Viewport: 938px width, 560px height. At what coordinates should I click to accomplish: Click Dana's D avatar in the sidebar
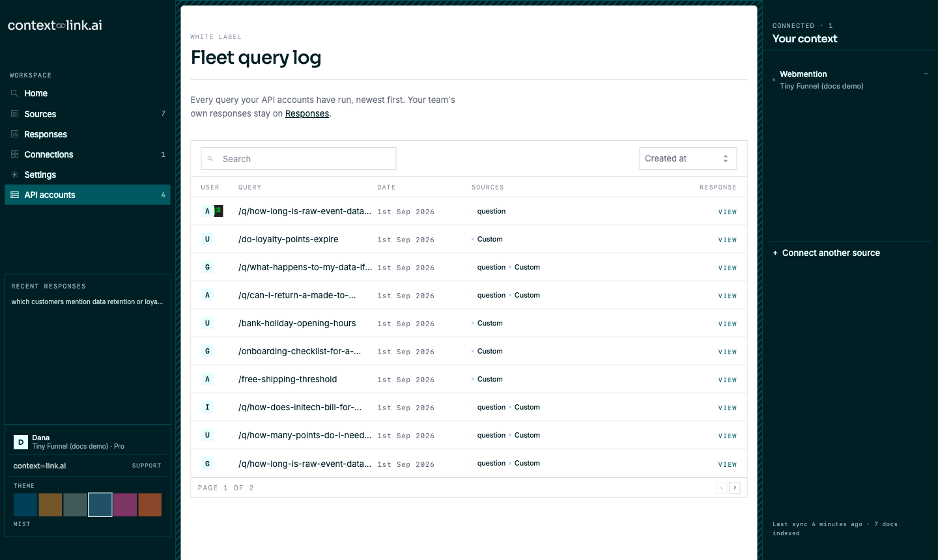(x=21, y=442)
